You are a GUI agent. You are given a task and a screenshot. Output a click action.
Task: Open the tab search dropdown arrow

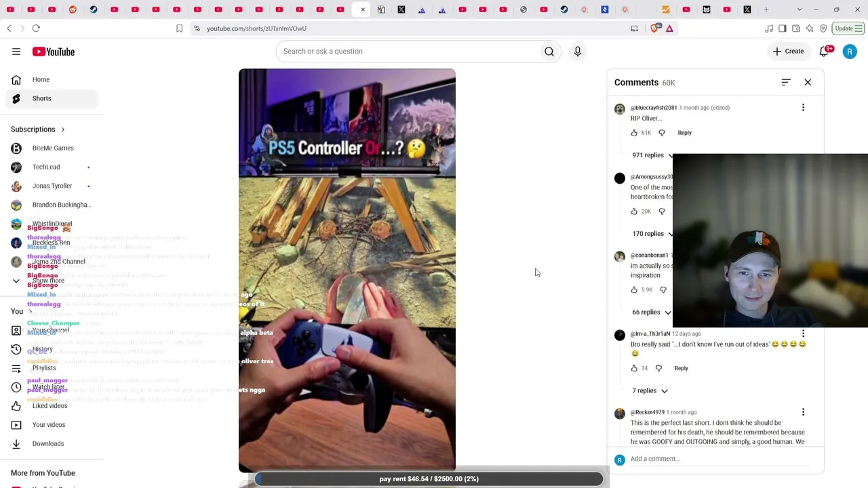coord(800,9)
